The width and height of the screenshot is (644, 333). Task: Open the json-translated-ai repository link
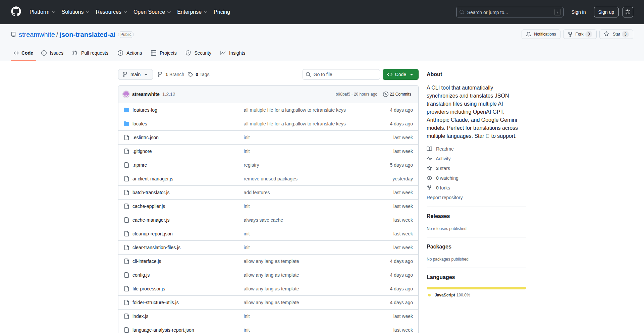pyautogui.click(x=87, y=35)
